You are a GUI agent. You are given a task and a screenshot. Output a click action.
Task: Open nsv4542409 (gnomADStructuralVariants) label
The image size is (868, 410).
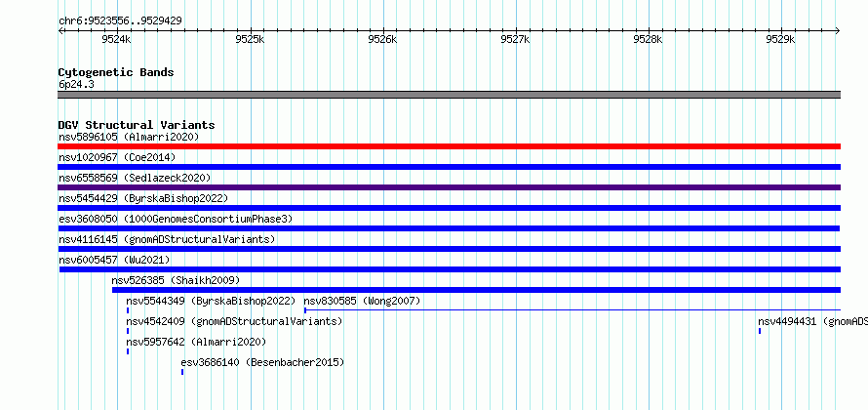pyautogui.click(x=234, y=321)
